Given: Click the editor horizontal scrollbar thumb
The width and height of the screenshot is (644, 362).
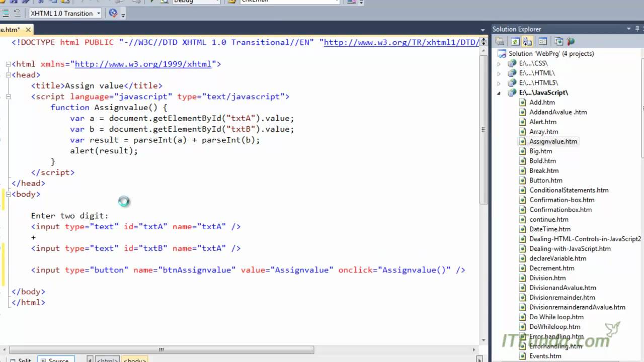Looking at the screenshot, I should coord(162,349).
